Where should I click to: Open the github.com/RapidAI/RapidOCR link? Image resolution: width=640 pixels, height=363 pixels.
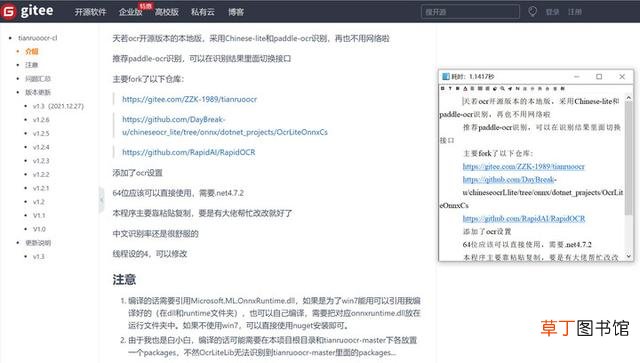(189, 152)
